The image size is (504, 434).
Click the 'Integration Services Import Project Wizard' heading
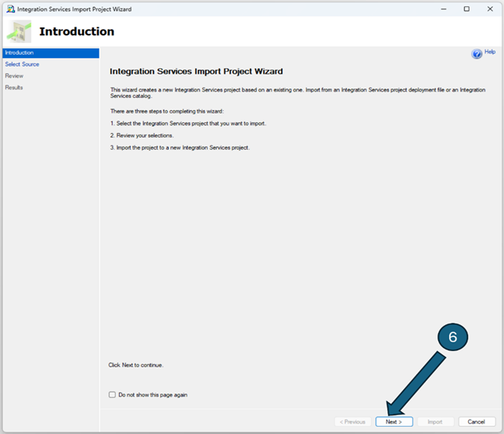tap(196, 71)
